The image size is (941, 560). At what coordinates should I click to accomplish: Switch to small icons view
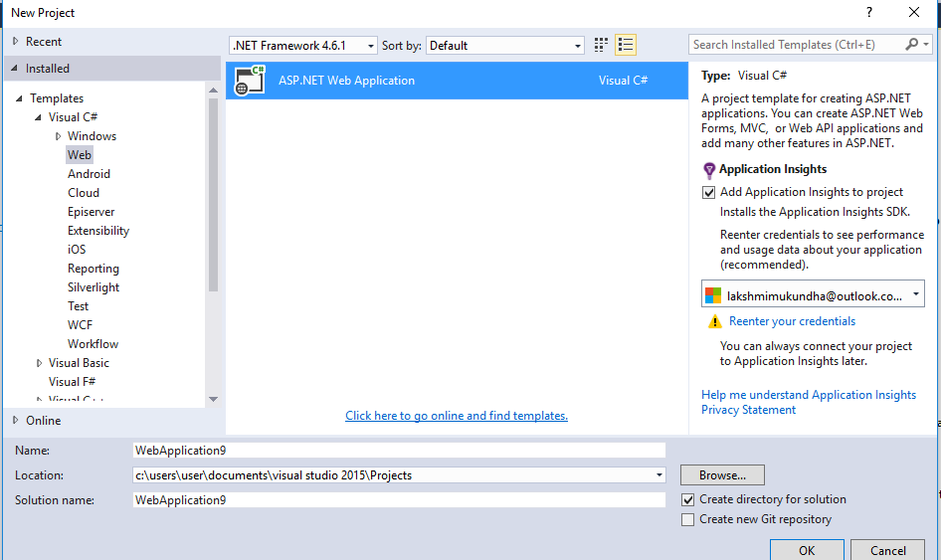pyautogui.click(x=601, y=45)
